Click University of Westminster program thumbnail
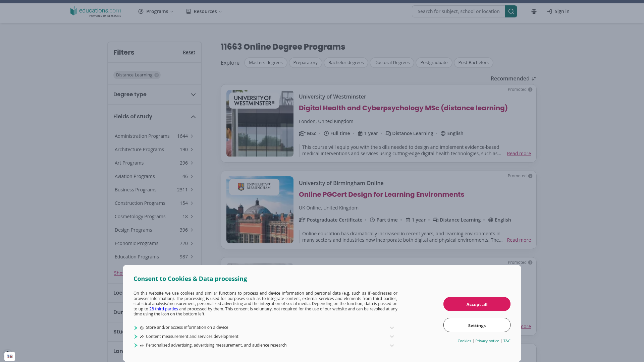644x362 pixels. tap(260, 123)
